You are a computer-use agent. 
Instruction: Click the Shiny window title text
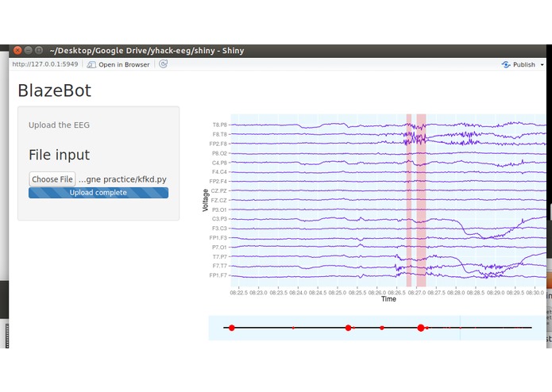pyautogui.click(x=147, y=51)
